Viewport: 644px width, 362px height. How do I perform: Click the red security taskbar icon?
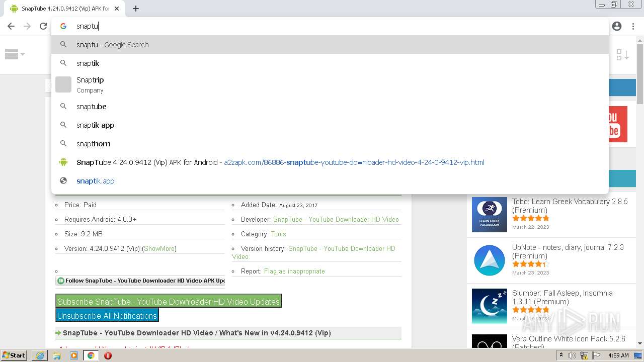108,355
